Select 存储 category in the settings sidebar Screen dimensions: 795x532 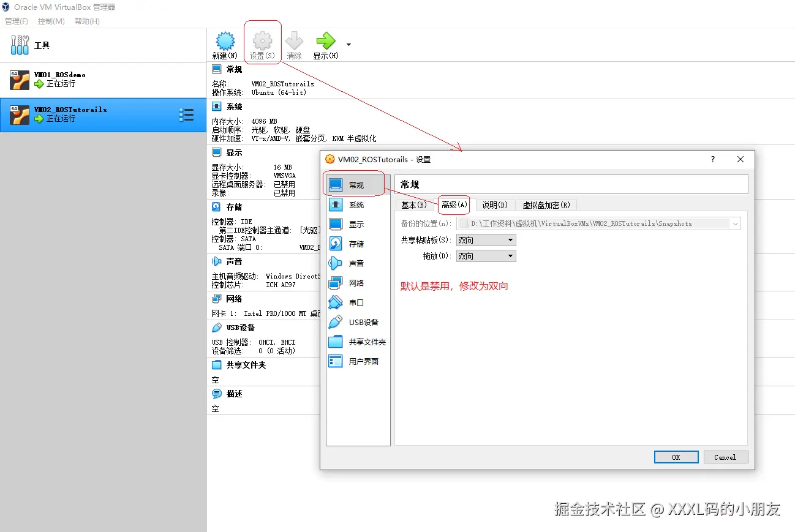(x=358, y=244)
